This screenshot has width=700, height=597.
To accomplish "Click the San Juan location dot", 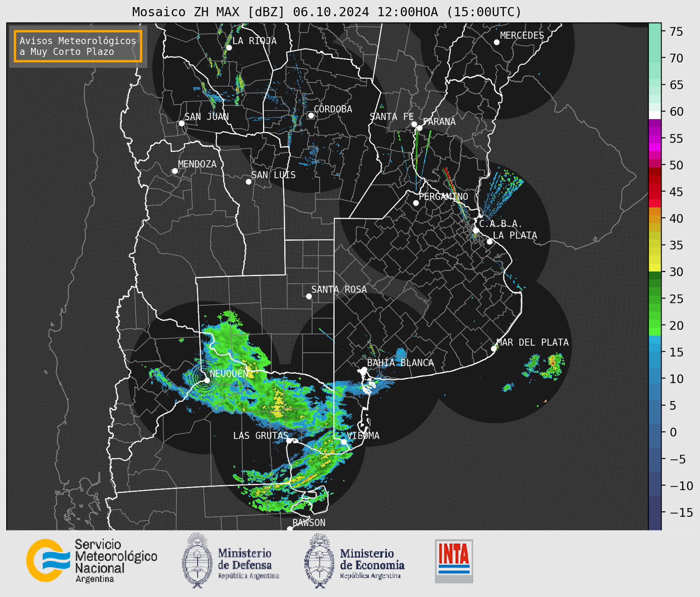I will click(181, 123).
